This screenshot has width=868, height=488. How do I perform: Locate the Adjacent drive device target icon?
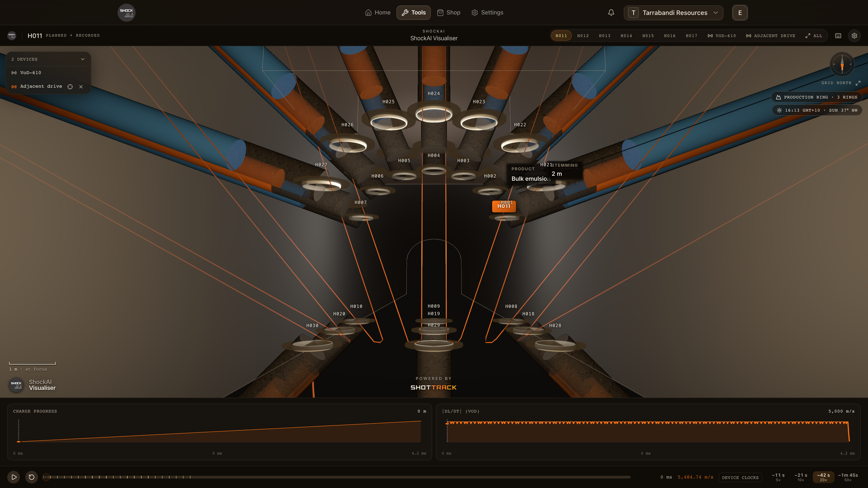(70, 87)
